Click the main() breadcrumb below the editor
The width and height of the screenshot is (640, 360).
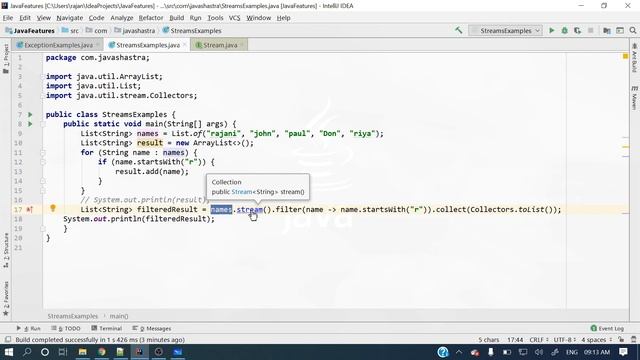[x=119, y=316]
